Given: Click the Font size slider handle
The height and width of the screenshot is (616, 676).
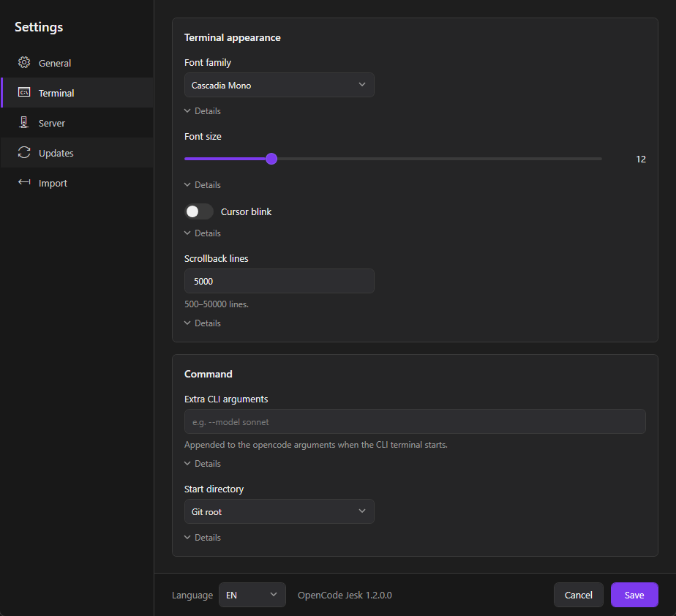Looking at the screenshot, I should [271, 159].
